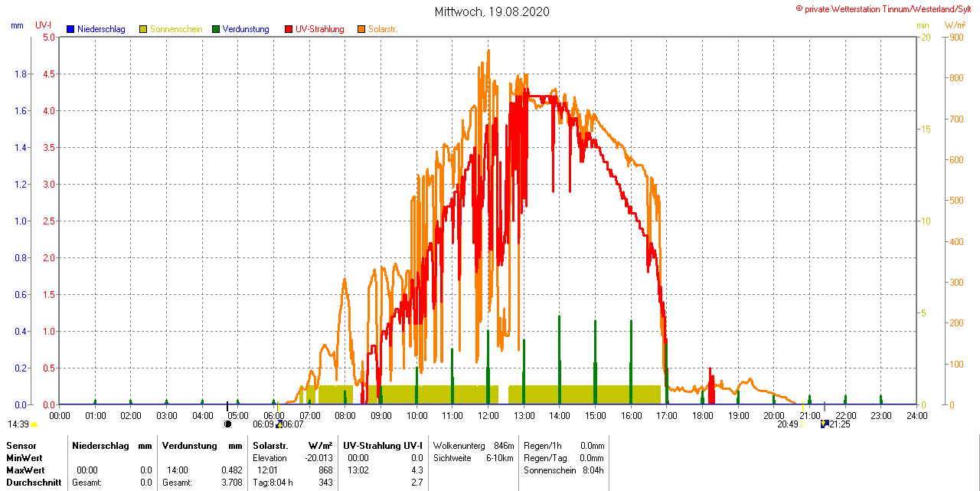Viewport: 980px width, 491px height.
Task: Click the Sensor header in the stats table
Action: click(21, 445)
